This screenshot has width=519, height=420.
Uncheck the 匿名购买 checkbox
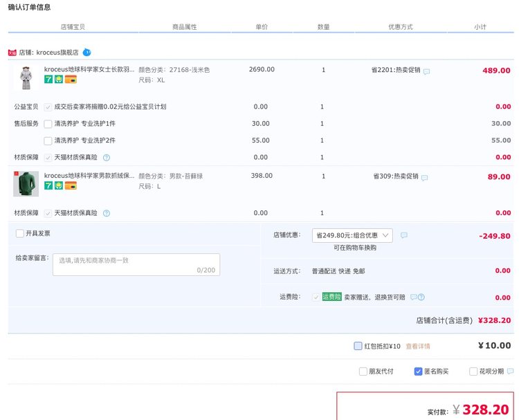pyautogui.click(x=418, y=372)
